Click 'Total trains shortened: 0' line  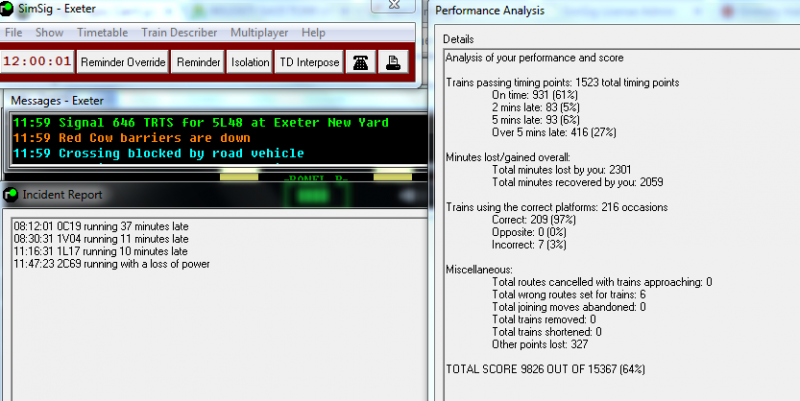tap(547, 332)
